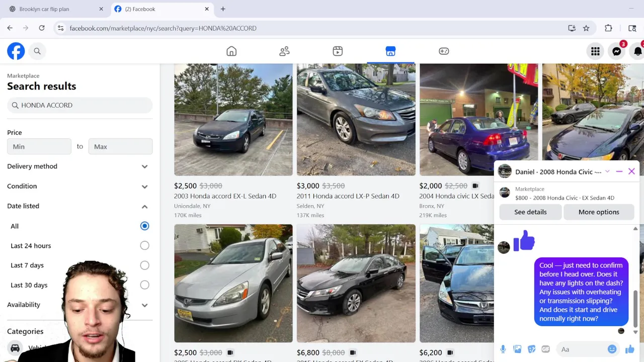Open the Gaming controller icon
644x362 pixels.
point(444,51)
